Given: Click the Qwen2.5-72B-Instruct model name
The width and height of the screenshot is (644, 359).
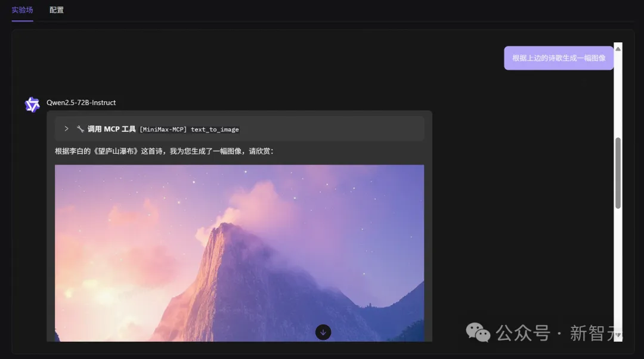Looking at the screenshot, I should (x=81, y=103).
